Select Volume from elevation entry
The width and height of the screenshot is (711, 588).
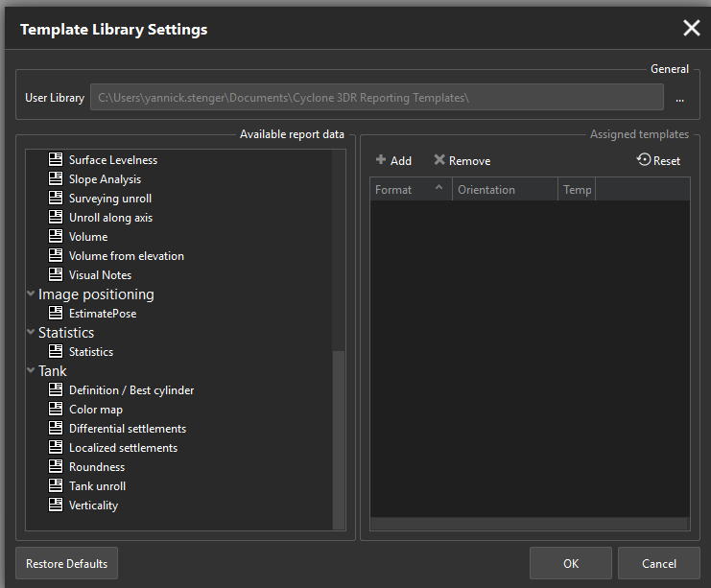pos(126,256)
